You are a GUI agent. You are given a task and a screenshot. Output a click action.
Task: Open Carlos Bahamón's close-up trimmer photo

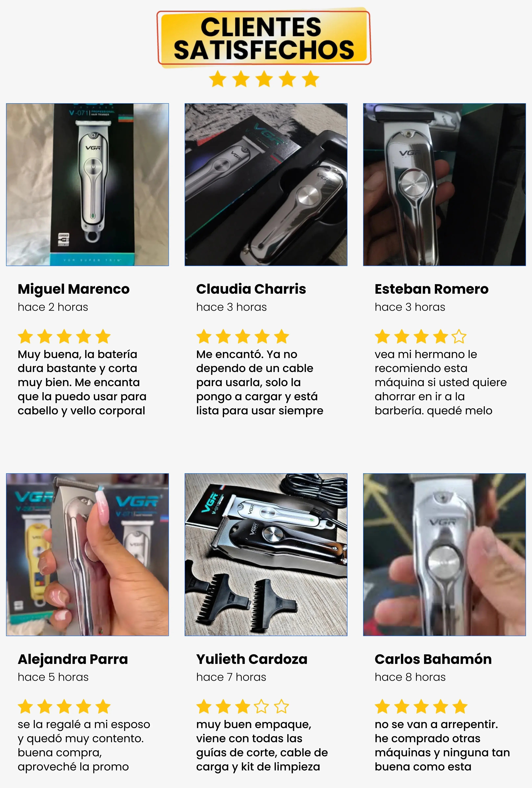tap(444, 554)
